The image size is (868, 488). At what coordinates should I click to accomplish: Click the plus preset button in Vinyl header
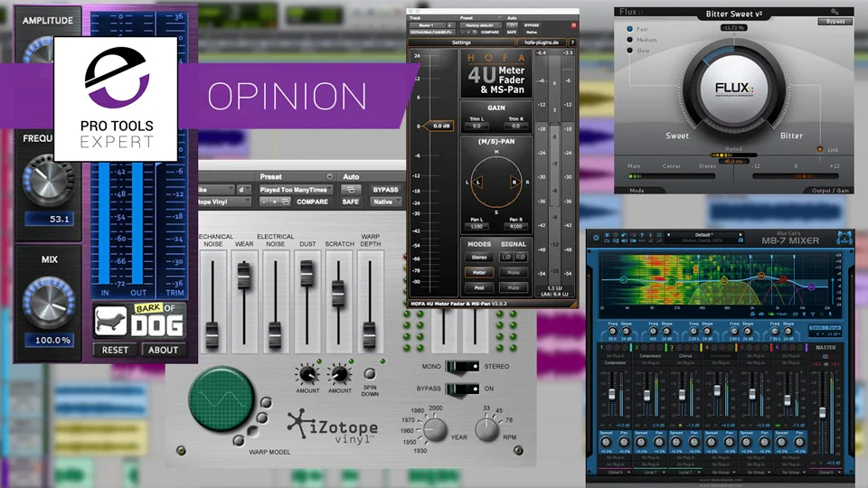pyautogui.click(x=274, y=202)
